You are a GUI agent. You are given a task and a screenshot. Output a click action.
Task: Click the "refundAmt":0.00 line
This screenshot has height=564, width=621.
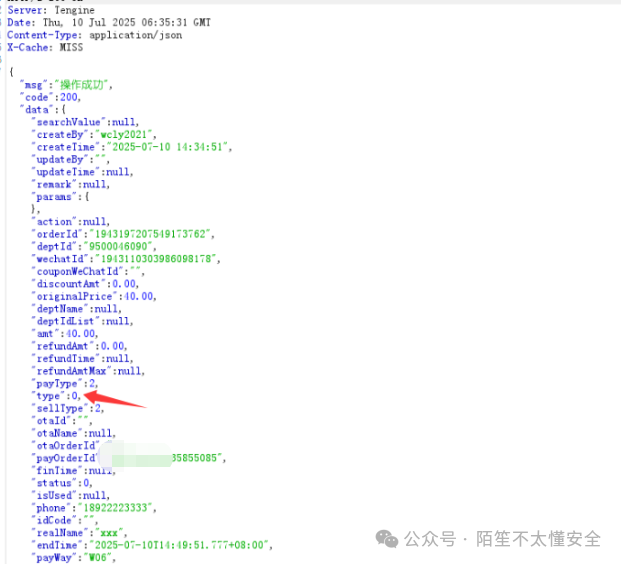79,347
